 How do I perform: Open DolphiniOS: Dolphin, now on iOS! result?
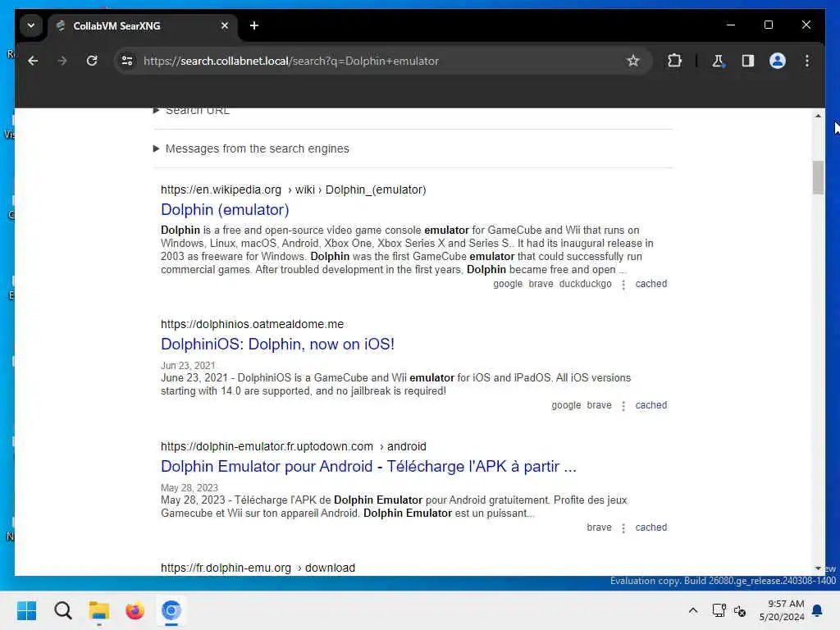tap(277, 344)
